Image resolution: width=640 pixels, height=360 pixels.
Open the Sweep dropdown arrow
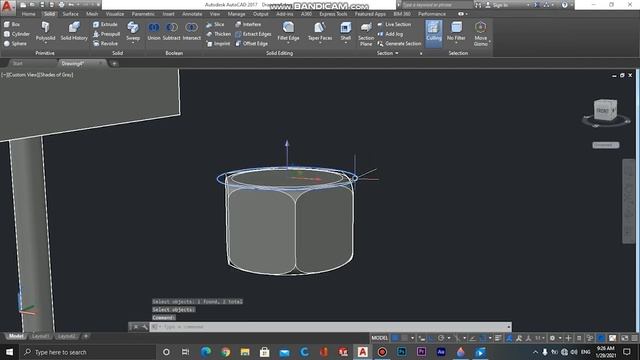tap(133, 42)
